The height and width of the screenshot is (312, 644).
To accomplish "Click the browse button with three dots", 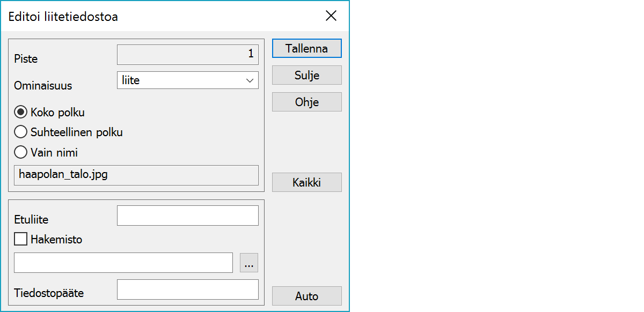I will [249, 263].
